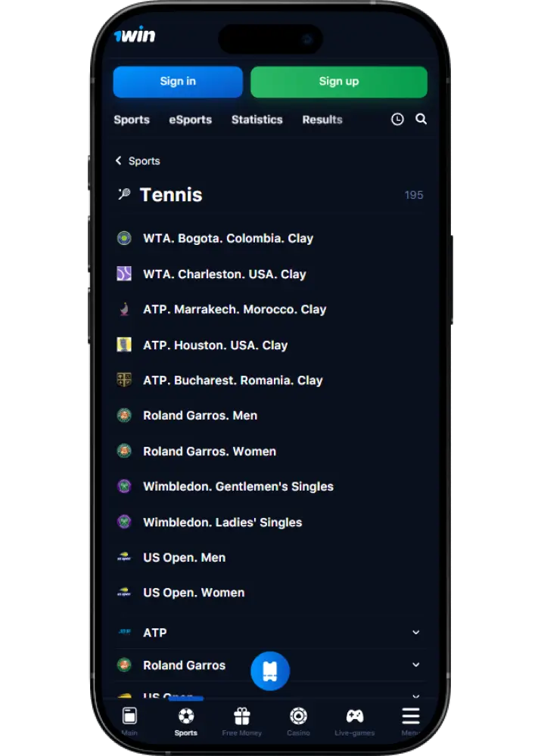
Task: Click the Sign up button
Action: point(339,82)
